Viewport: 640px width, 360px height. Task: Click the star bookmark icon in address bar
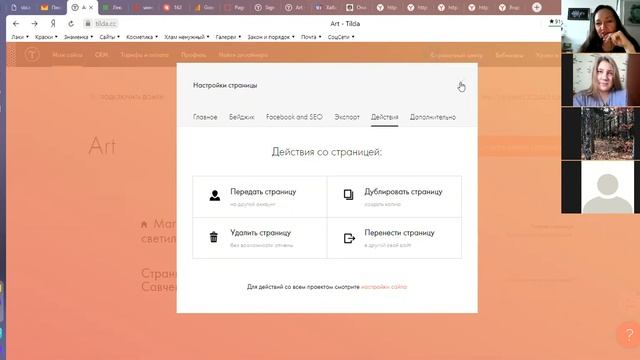tap(552, 22)
